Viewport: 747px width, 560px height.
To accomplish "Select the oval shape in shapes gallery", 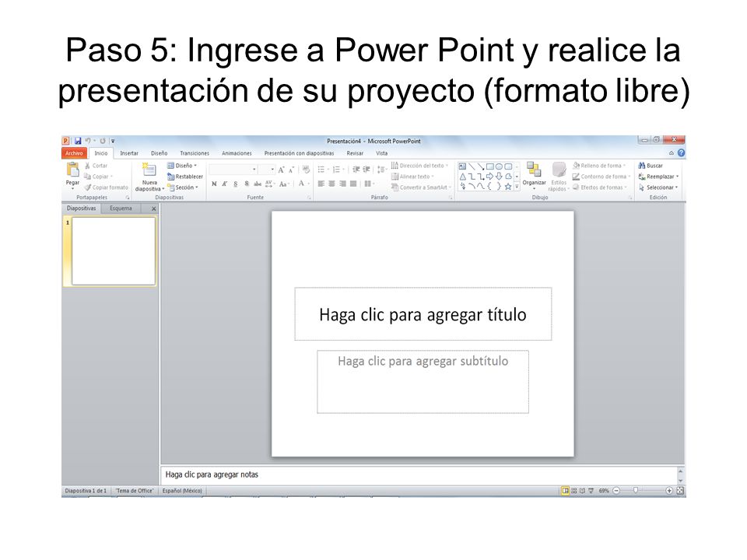I will [499, 166].
